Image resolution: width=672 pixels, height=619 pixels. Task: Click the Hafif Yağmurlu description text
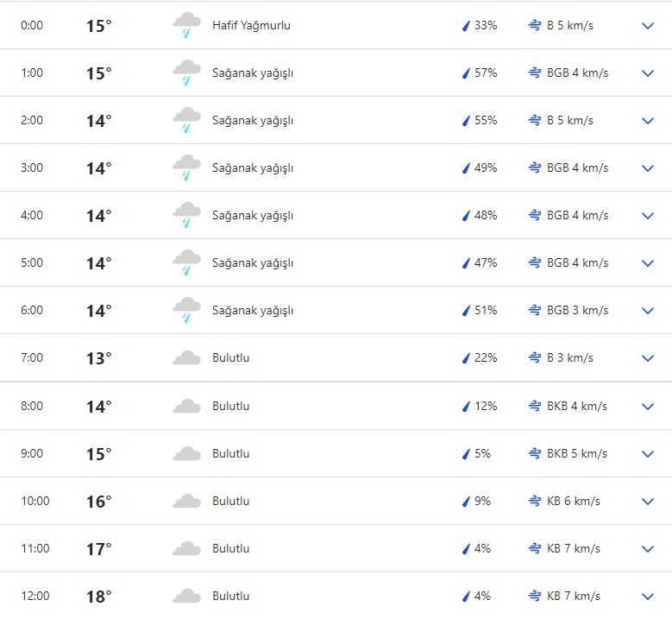(x=251, y=26)
